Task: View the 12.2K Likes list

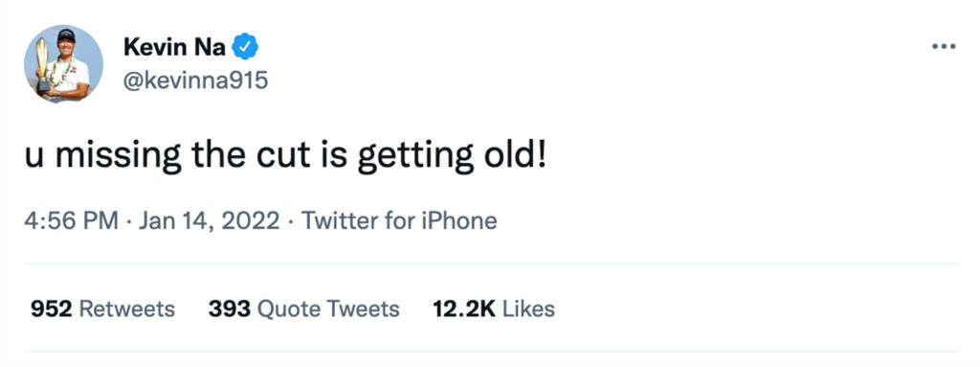Action: pyautogui.click(x=494, y=309)
